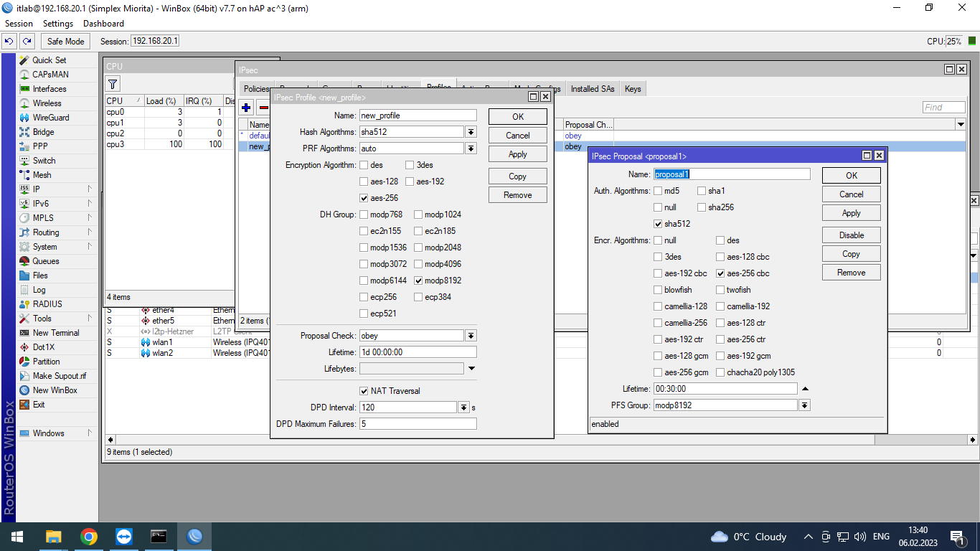The height and width of the screenshot is (551, 980).
Task: Open Files menu entry
Action: (x=40, y=275)
